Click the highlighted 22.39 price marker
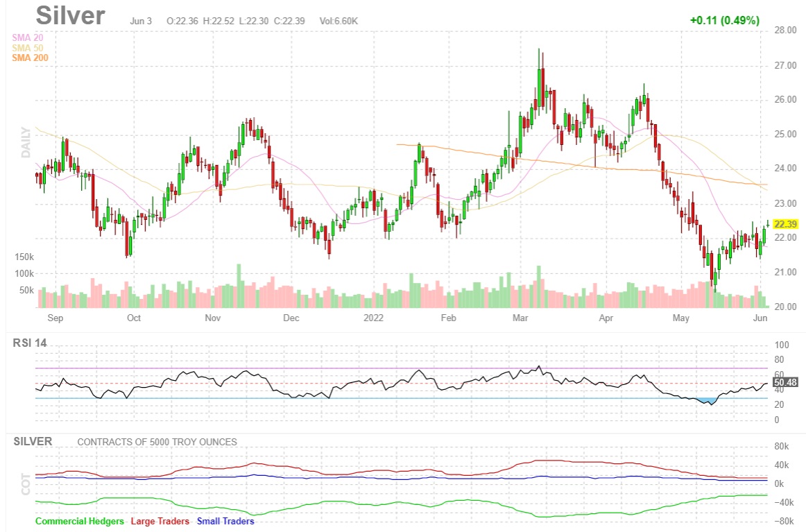This screenshot has width=806, height=532. point(785,224)
